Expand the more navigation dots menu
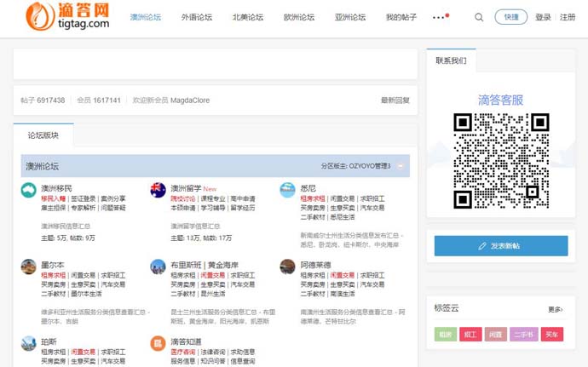The width and height of the screenshot is (588, 367). pyautogui.click(x=439, y=17)
